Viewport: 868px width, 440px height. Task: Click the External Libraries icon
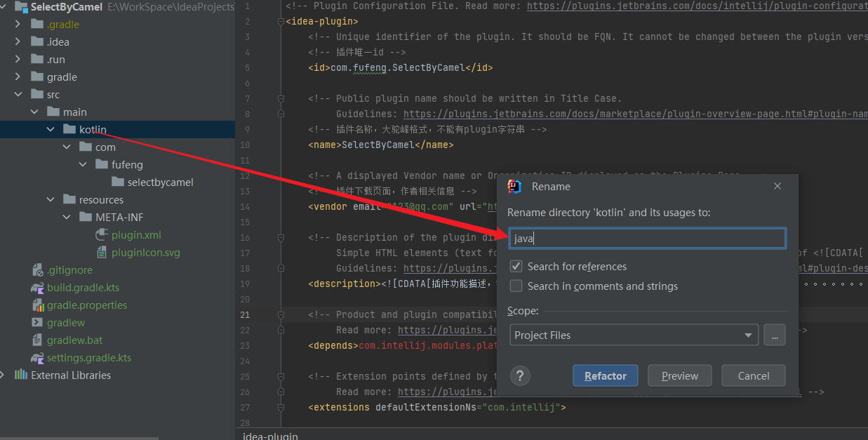pyautogui.click(x=21, y=375)
